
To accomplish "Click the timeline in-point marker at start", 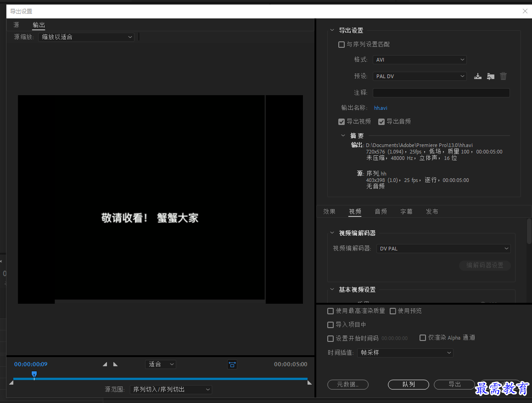I will [x=11, y=383].
